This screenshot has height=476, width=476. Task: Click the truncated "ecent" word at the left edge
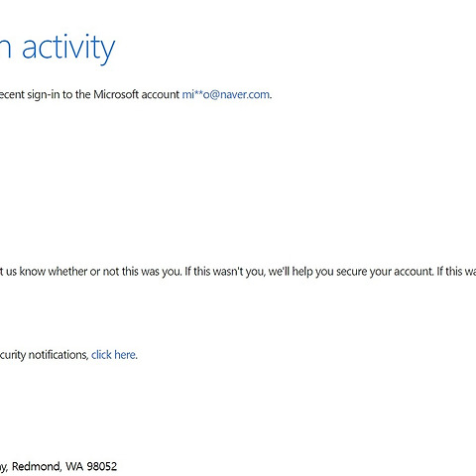(x=12, y=95)
